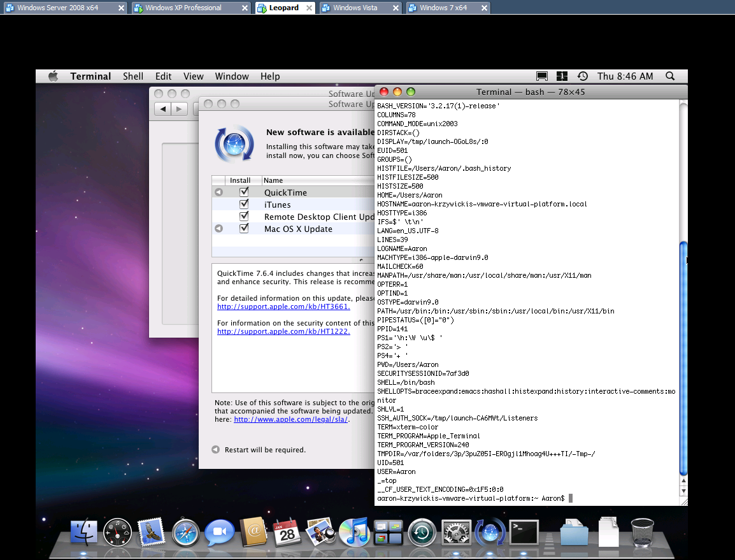Click the Terminal vertical scrollbar thumb

[x=683, y=359]
